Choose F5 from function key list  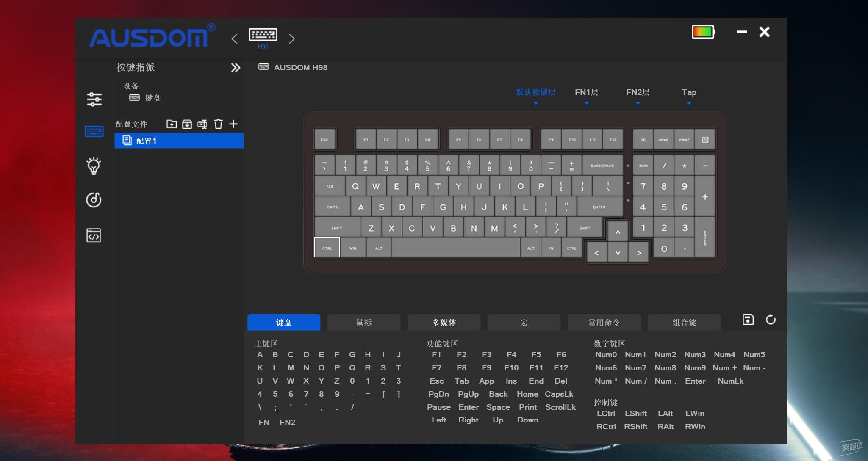536,355
